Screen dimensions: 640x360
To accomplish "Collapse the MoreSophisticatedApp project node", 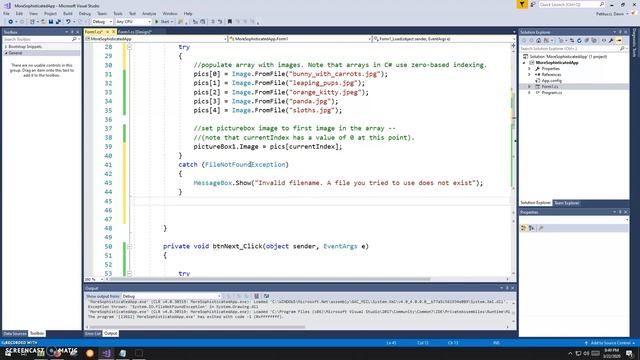I will (x=524, y=63).
